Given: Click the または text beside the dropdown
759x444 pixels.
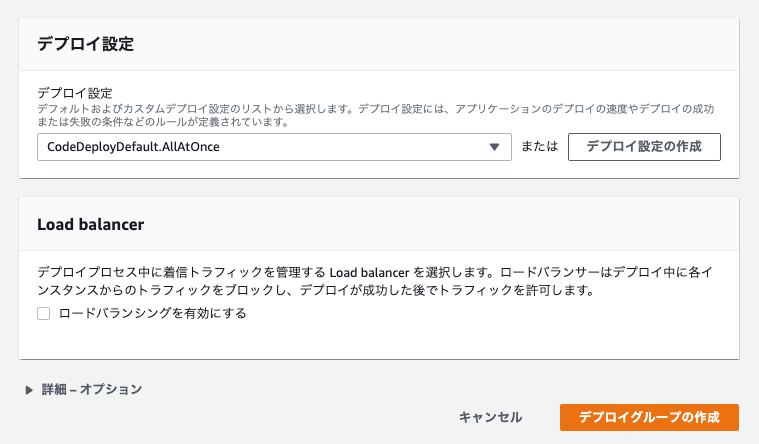Looking at the screenshot, I should tap(539, 146).
